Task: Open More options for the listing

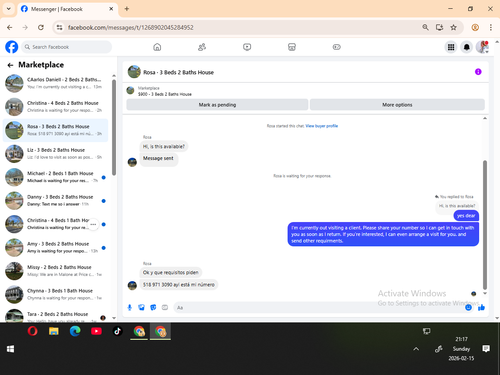Action: point(397,105)
